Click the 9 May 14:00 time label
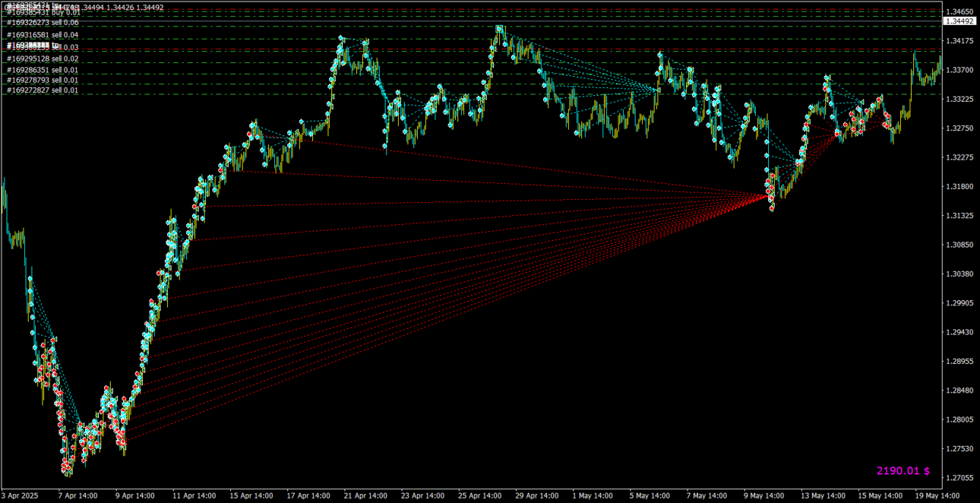Screen dimensions: 980x503 [x=763, y=496]
